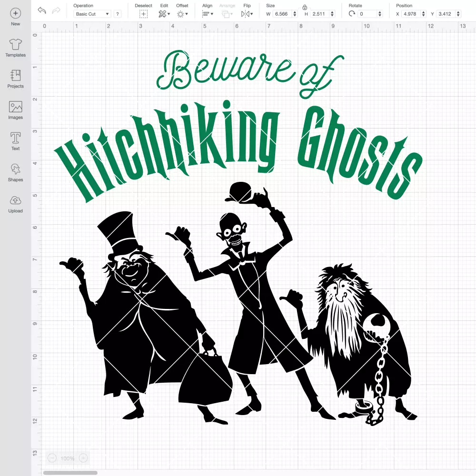Undo the last action
The image size is (476, 476).
coord(42,10)
